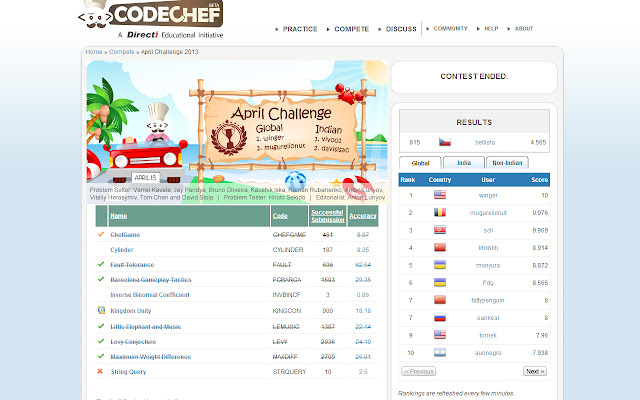Click the Ukraine flag beside Fdg
Screen dimensions: 640x400
click(x=440, y=282)
